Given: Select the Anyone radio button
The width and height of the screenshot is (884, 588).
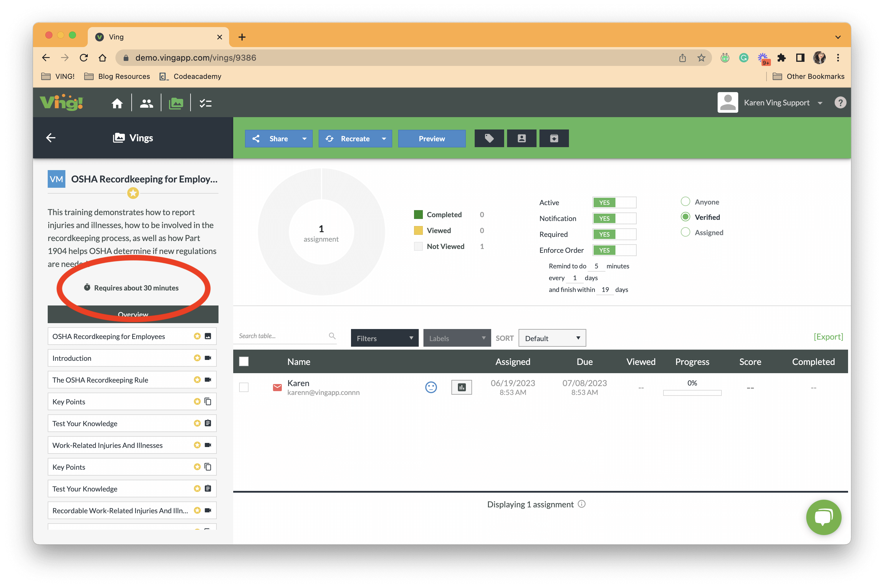Looking at the screenshot, I should 685,202.
